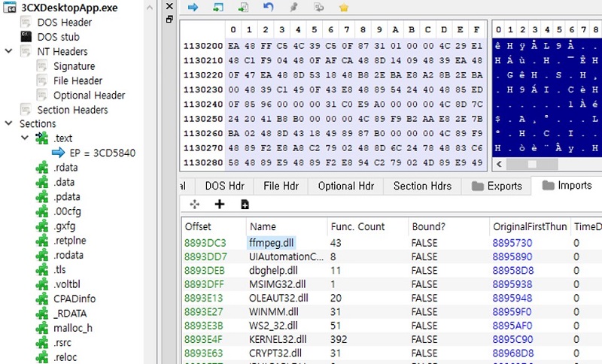Click offset value 8893E63

(203, 353)
